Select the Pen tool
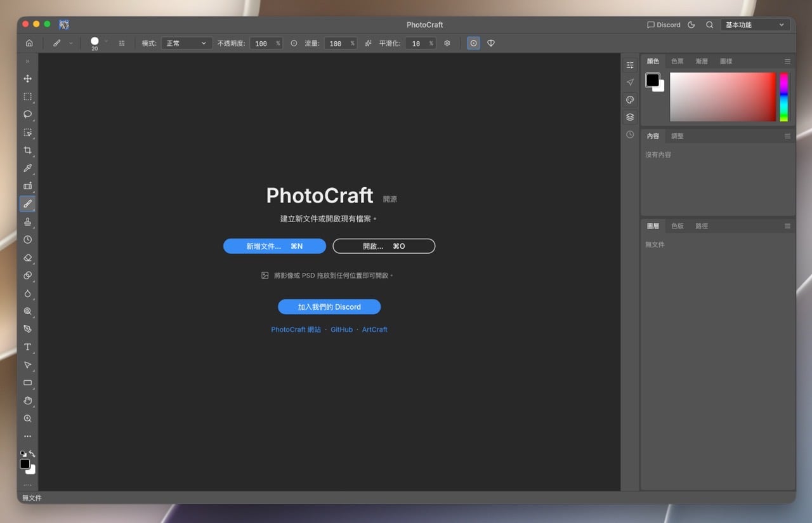The height and width of the screenshot is (523, 812). coord(27,329)
